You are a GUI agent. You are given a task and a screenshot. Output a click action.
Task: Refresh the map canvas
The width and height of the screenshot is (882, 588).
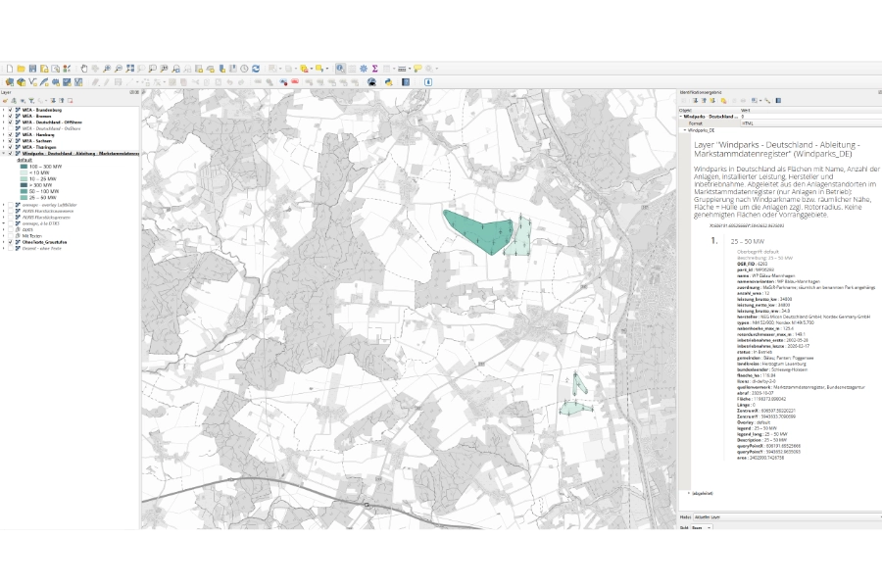[256, 69]
